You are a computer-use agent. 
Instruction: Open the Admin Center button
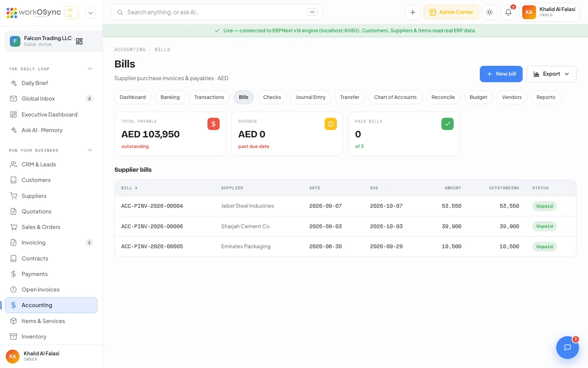[x=451, y=12]
